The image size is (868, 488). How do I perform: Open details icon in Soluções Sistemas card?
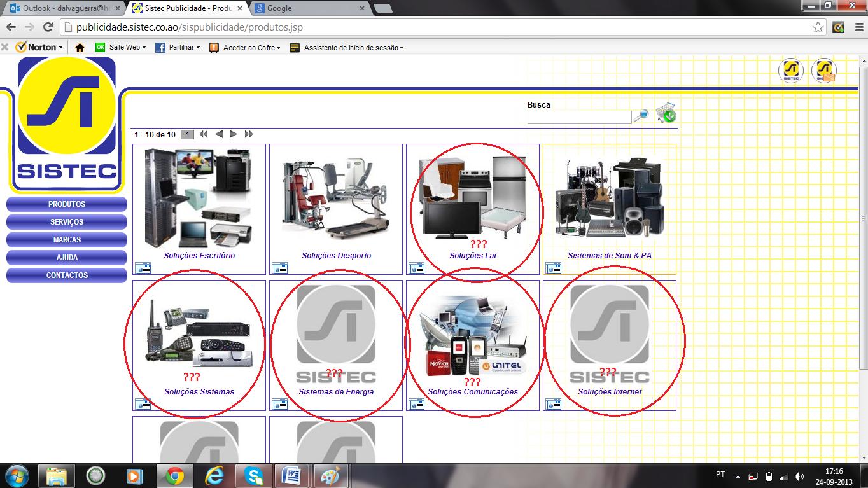click(143, 404)
